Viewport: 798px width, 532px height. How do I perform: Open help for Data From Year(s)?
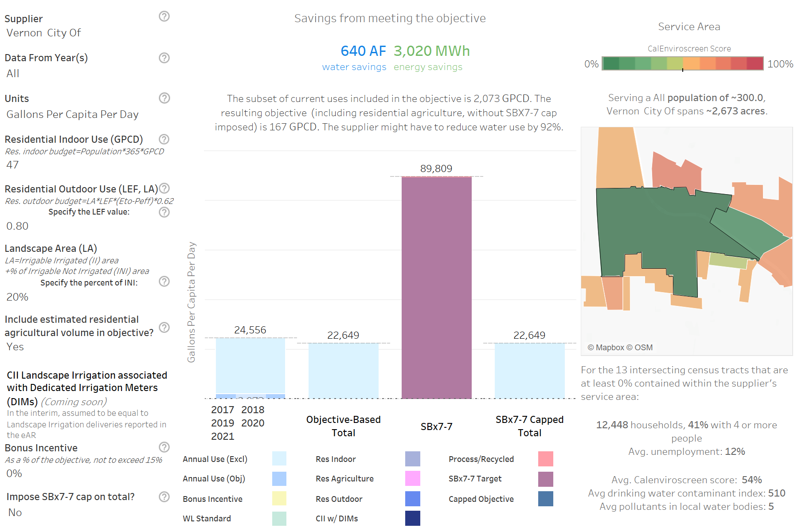[x=164, y=58]
